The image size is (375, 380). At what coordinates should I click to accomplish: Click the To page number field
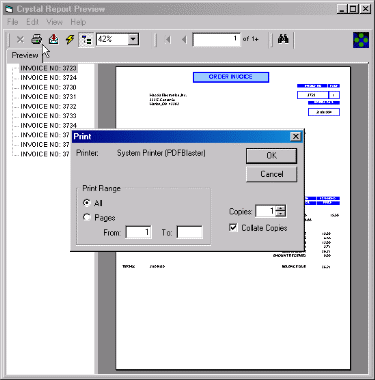pyautogui.click(x=189, y=232)
